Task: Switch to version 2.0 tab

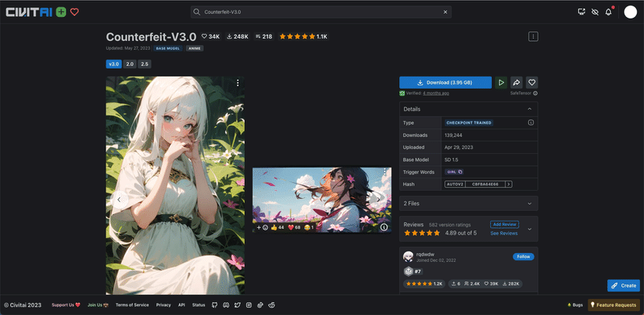Action: click(x=130, y=64)
